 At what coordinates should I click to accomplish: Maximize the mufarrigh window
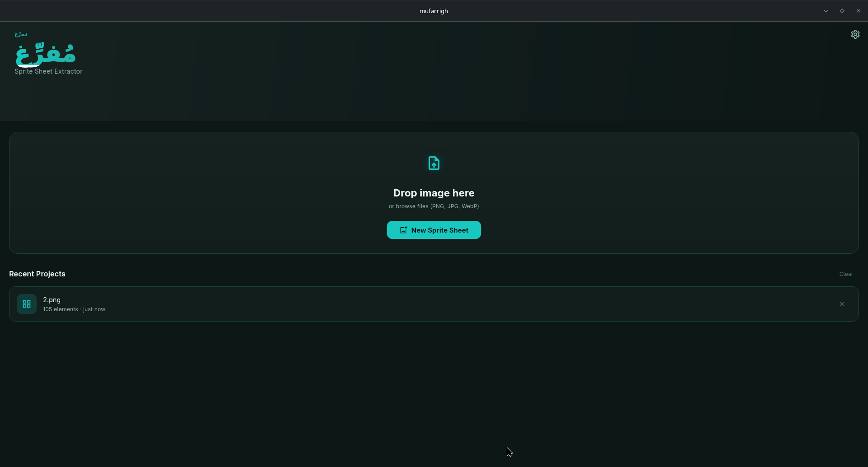pos(842,11)
